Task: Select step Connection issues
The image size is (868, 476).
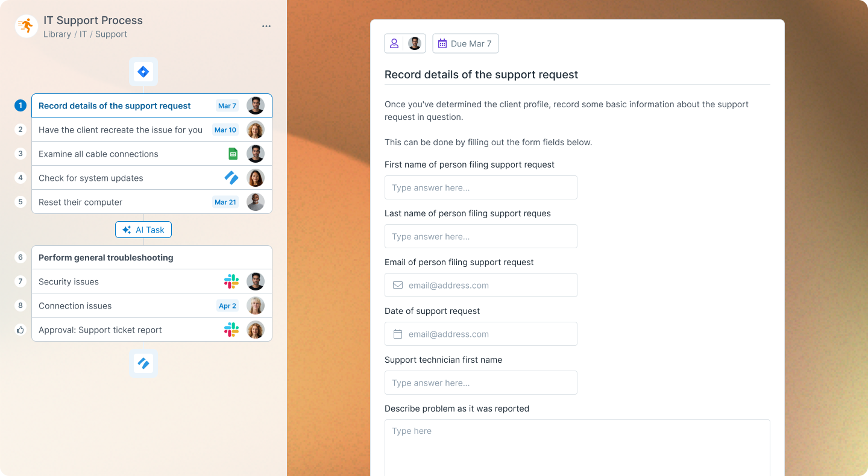Action: click(152, 305)
